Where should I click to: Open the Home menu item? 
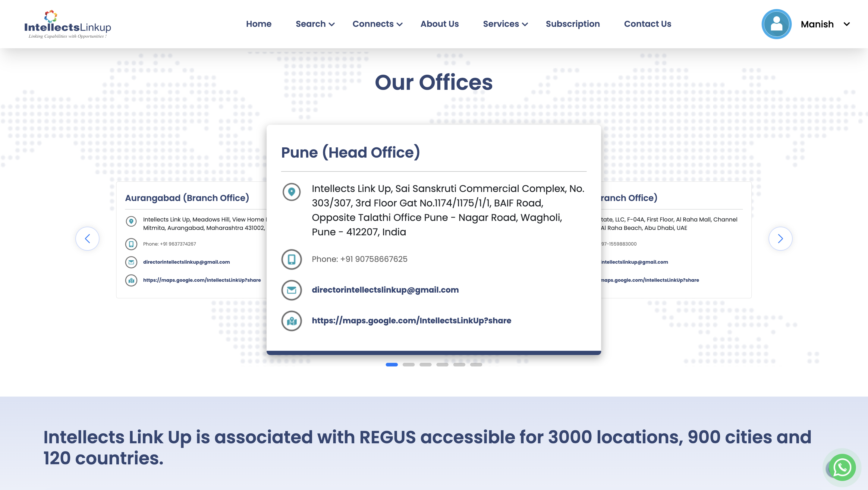click(x=259, y=24)
